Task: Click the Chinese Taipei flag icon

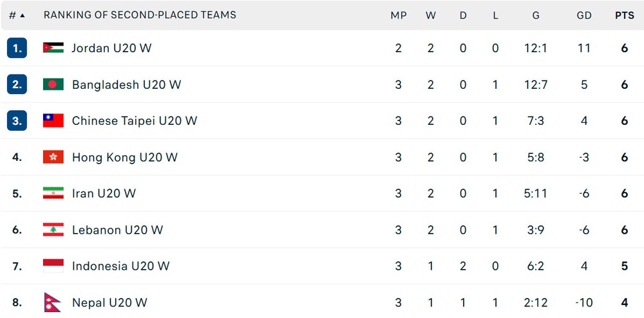Action: pos(53,120)
